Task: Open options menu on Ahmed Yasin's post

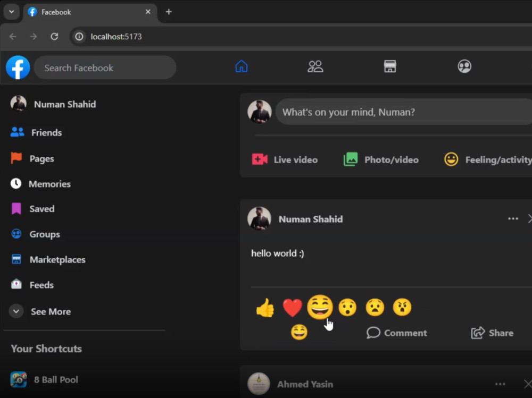Action: (500, 384)
